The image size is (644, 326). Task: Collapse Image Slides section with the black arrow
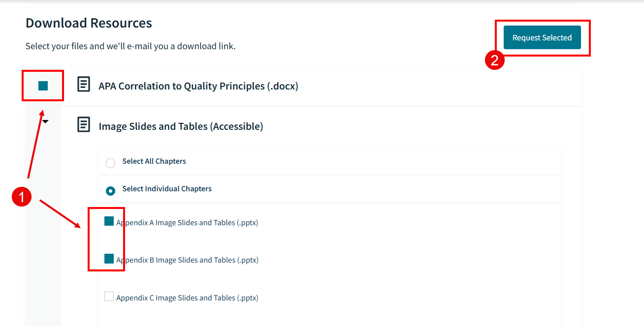point(45,121)
